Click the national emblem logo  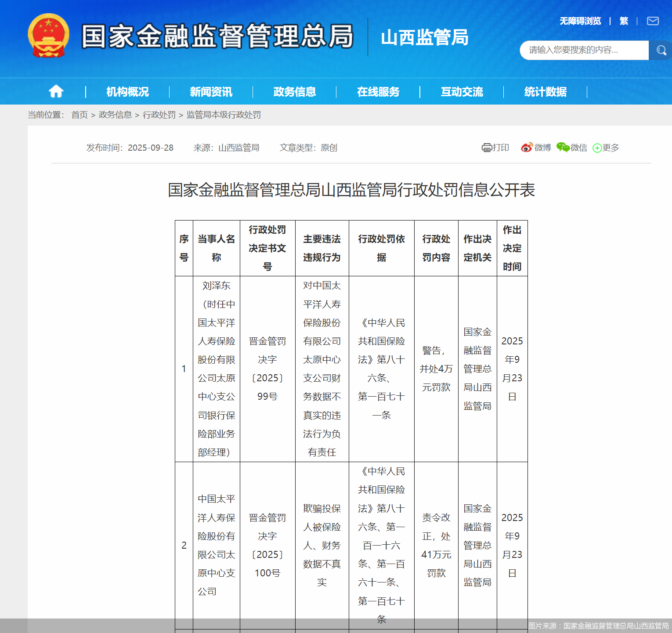pos(48,36)
